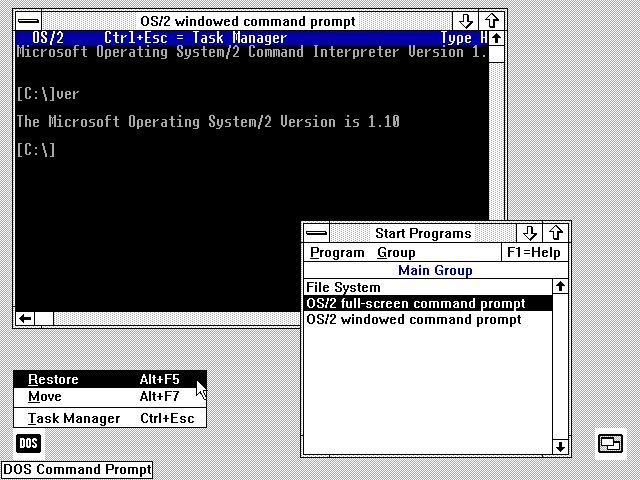Viewport: 640px width, 480px height.
Task: Click the command prompt's left scroll arrow
Action: (x=24, y=319)
